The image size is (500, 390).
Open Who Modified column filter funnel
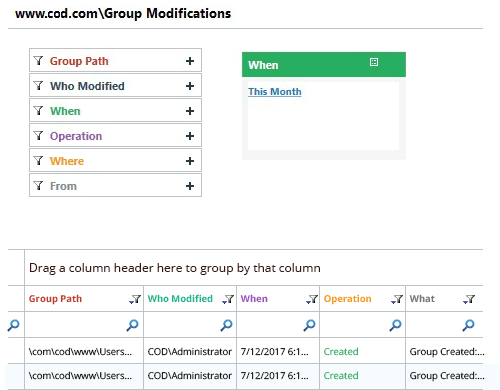pyautogui.click(x=228, y=299)
